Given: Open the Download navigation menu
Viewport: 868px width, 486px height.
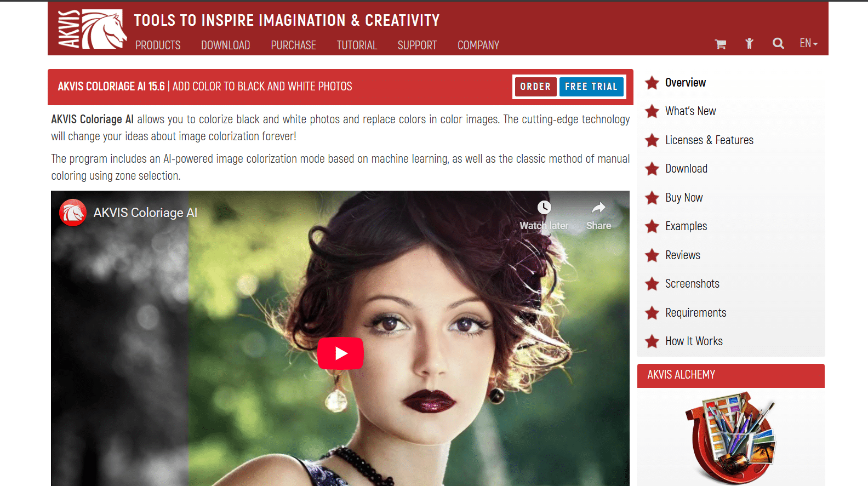Looking at the screenshot, I should (225, 45).
